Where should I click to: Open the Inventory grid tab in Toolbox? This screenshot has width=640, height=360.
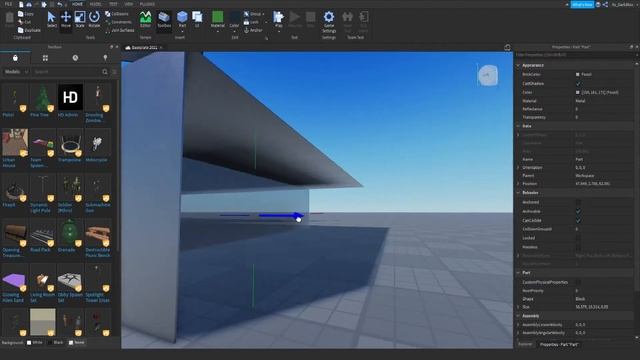point(45,58)
